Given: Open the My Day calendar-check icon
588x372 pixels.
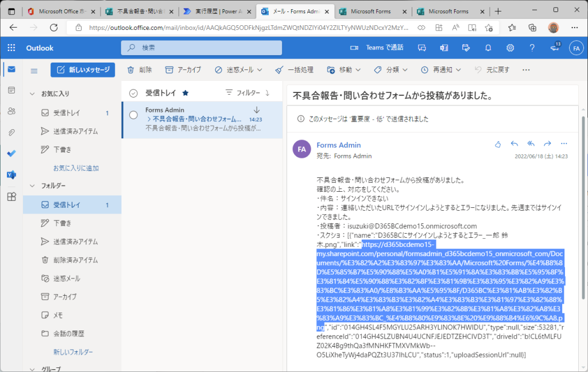Looking at the screenshot, I should (x=466, y=48).
